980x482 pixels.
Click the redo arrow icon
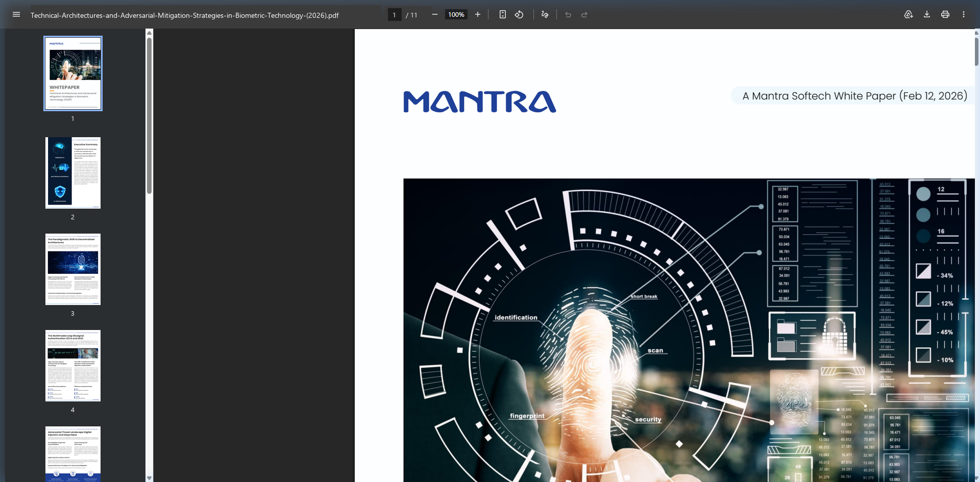pyautogui.click(x=584, y=14)
